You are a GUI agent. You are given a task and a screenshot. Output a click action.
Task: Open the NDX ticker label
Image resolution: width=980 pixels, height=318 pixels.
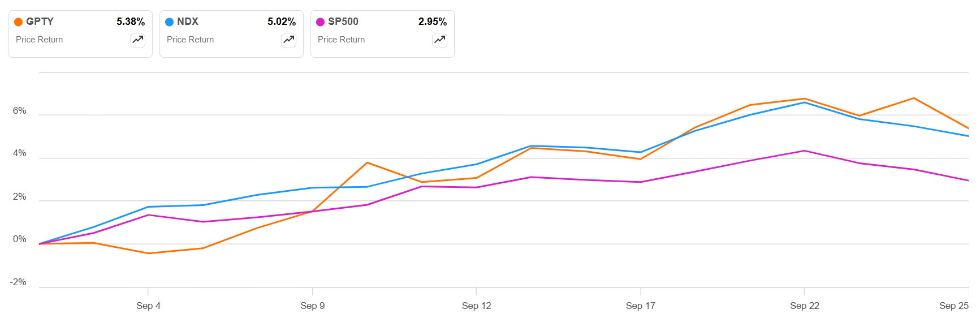click(x=188, y=22)
